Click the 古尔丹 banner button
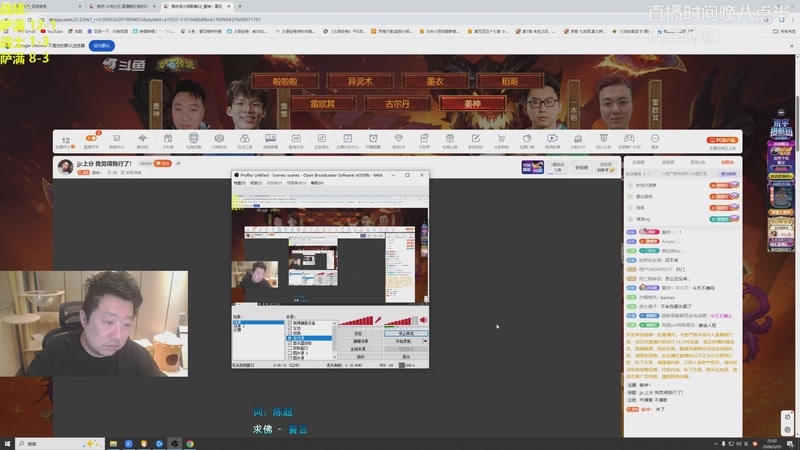The height and width of the screenshot is (450, 800). click(397, 104)
